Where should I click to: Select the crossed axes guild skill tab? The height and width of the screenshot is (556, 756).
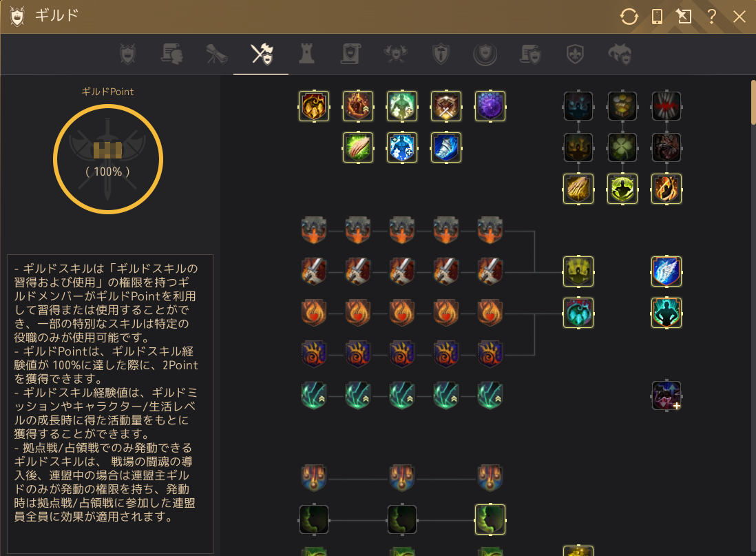click(x=262, y=54)
